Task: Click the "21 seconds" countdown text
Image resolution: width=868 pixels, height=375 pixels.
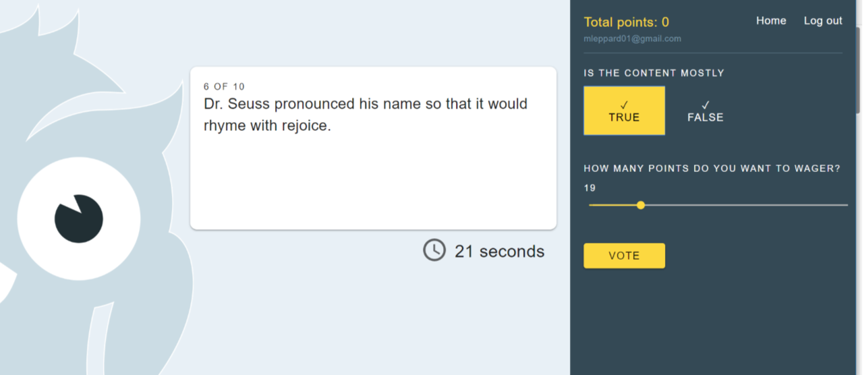Action: click(499, 251)
